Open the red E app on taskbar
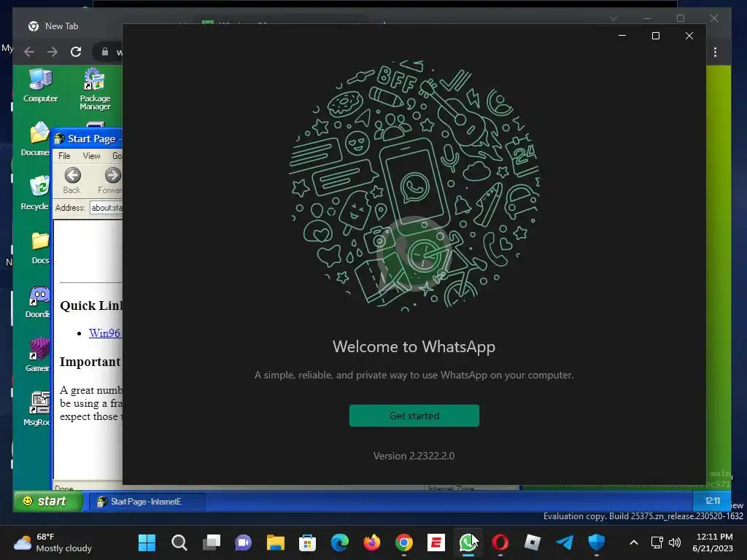 click(x=436, y=542)
